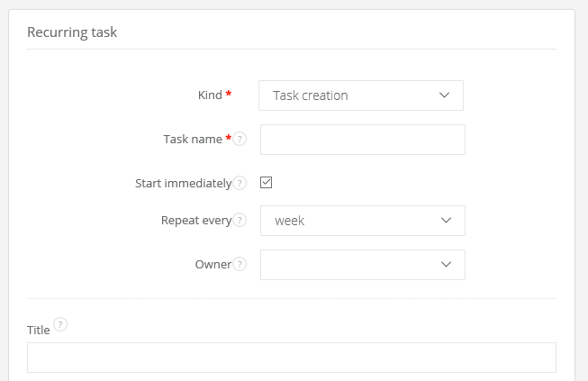The height and width of the screenshot is (381, 588).
Task: Click the Repeat every label text
Action: 195,221
